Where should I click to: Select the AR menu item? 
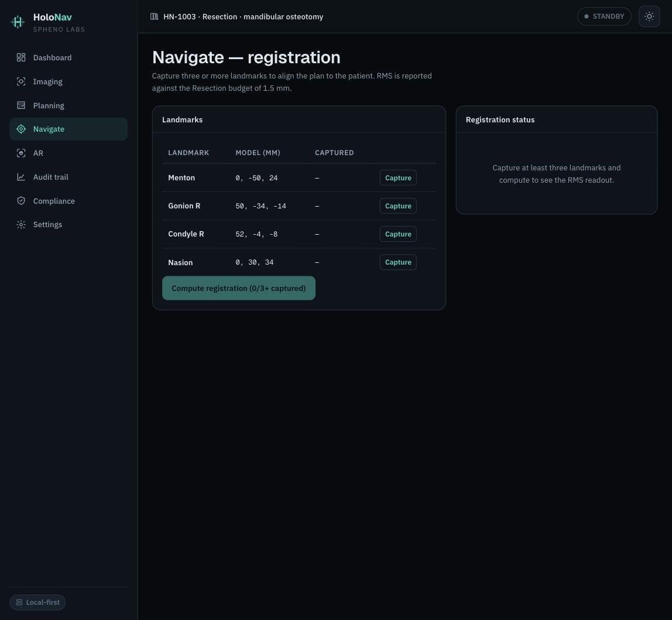(x=68, y=153)
